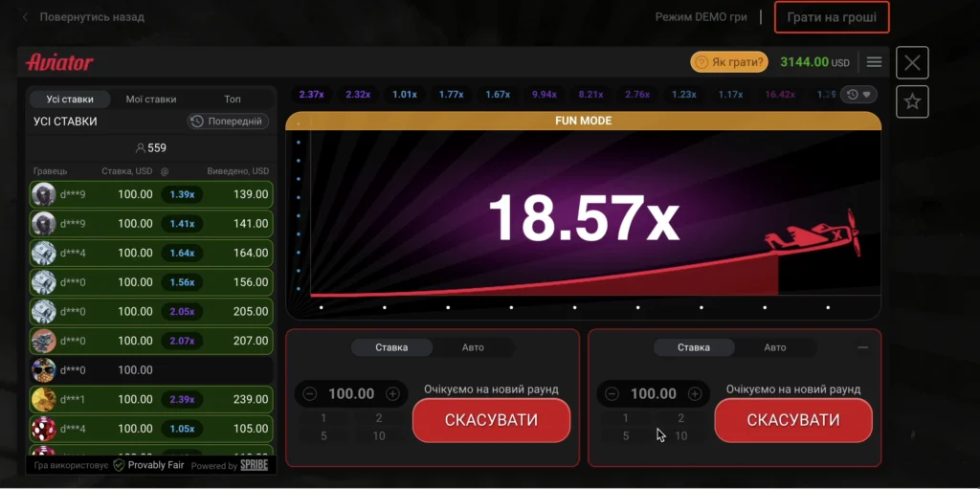This screenshot has width=980, height=489.
Task: Click 'Грати на гроші' button
Action: (x=832, y=17)
